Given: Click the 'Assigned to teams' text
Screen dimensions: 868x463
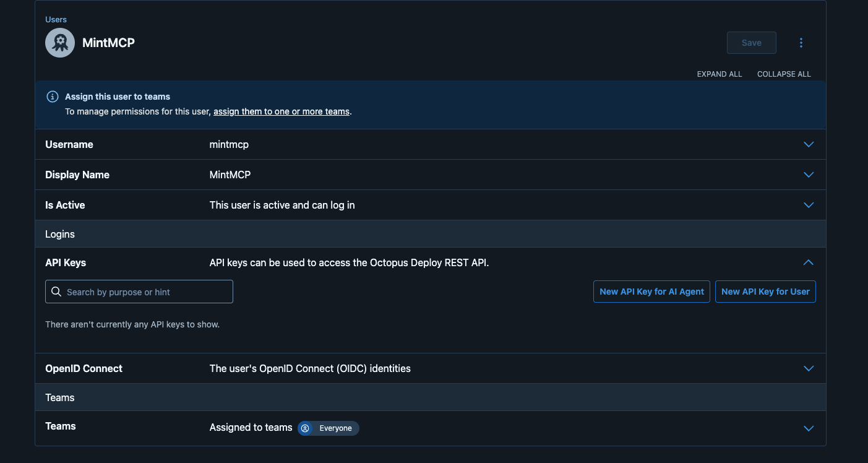Looking at the screenshot, I should 251,427.
